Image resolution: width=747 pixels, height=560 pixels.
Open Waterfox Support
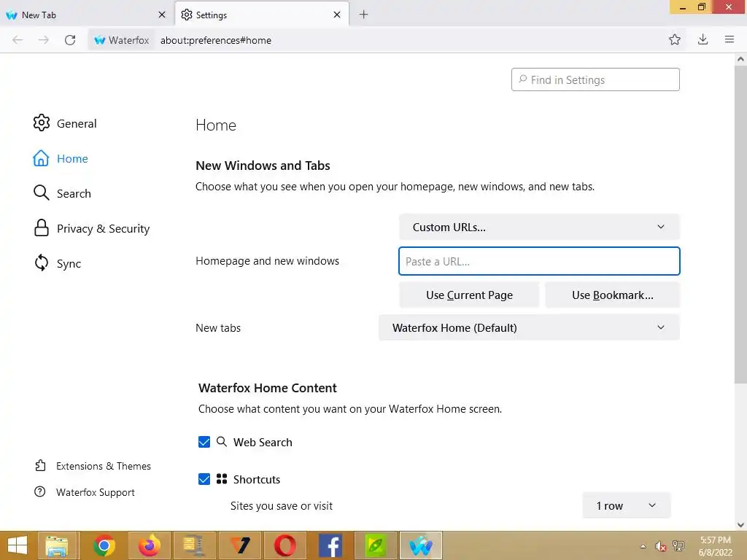[x=85, y=492]
